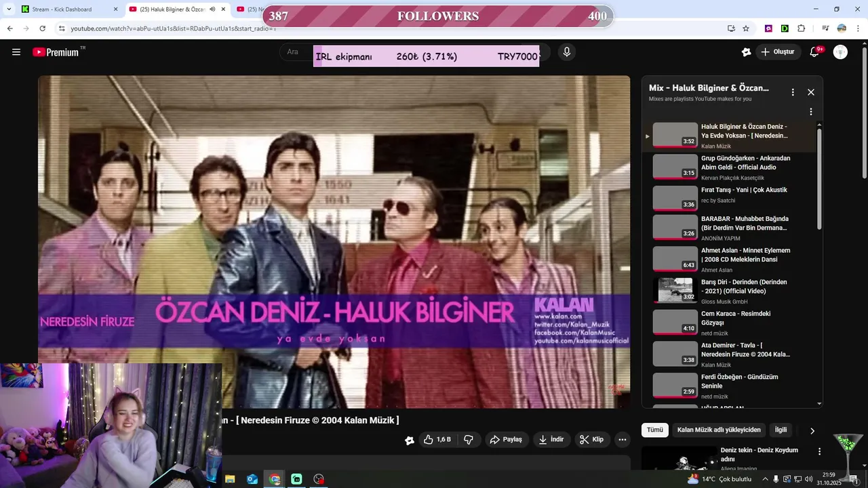This screenshot has width=868, height=488.
Task: Start voice search with the microphone icon
Action: coord(567,52)
